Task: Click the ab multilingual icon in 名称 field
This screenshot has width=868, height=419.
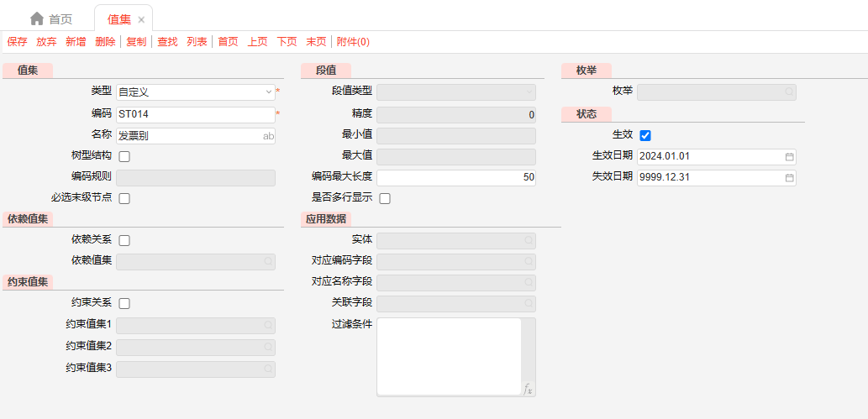Action: 268,136
